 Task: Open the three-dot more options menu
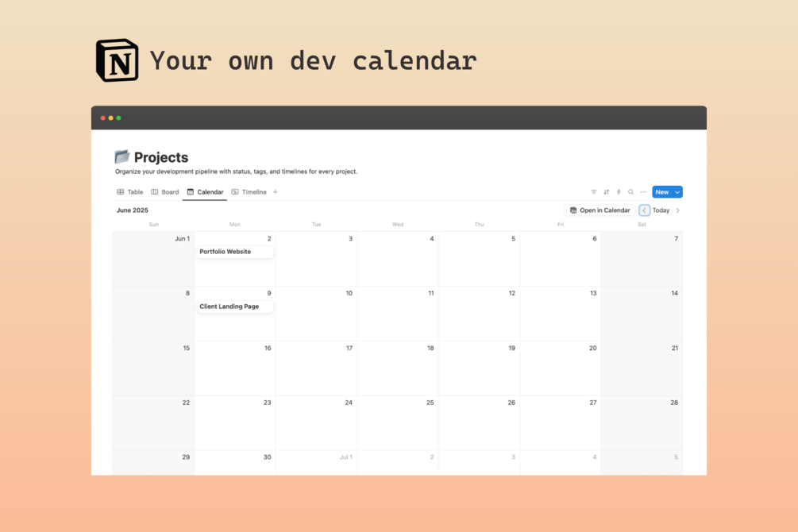point(643,192)
